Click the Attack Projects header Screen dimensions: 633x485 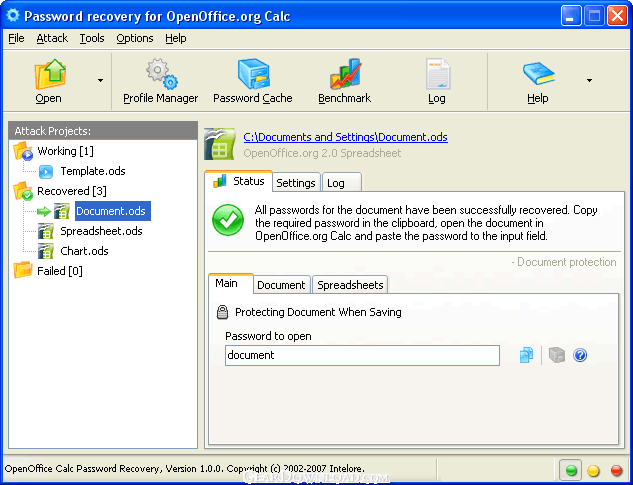pyautogui.click(x=103, y=131)
